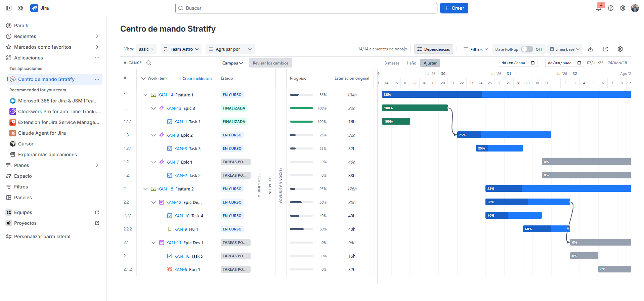
Task: Open the Línea base dropdown
Action: (565, 49)
